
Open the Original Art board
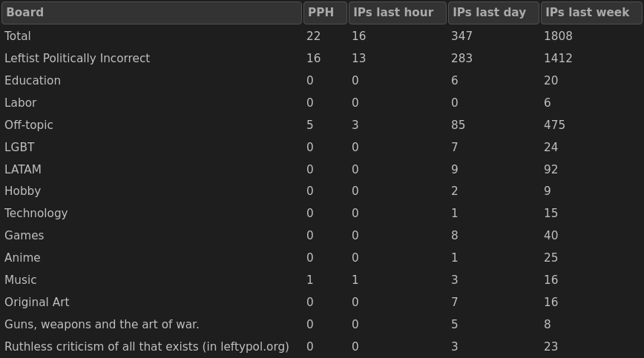tap(37, 302)
